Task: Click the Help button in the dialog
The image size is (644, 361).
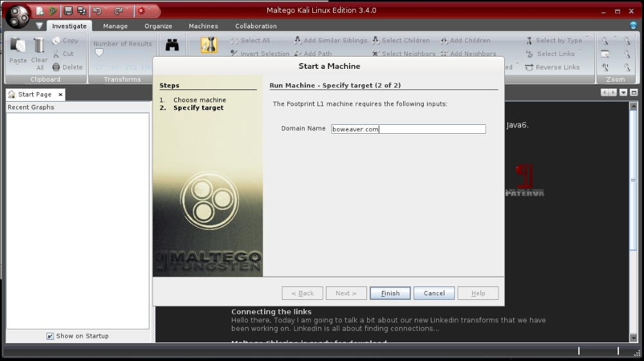Action: (478, 293)
